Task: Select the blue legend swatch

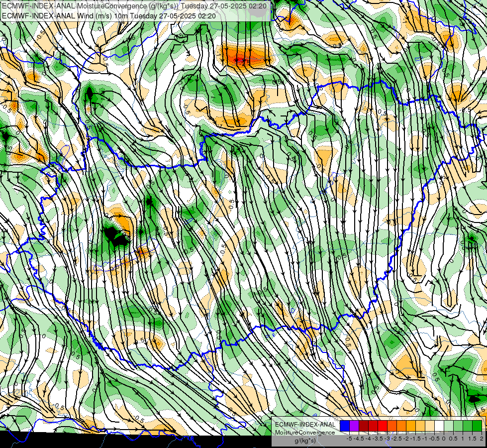Action: tap(345, 426)
